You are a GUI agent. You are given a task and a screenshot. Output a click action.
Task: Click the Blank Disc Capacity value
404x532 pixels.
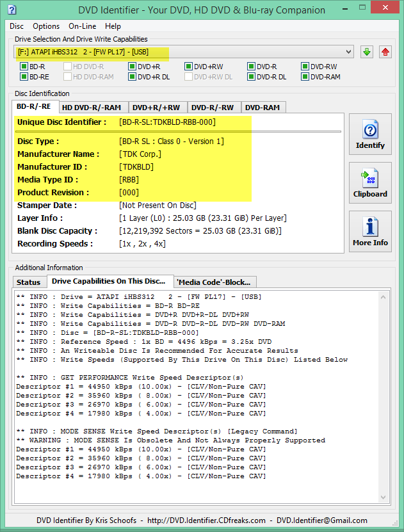tap(200, 231)
